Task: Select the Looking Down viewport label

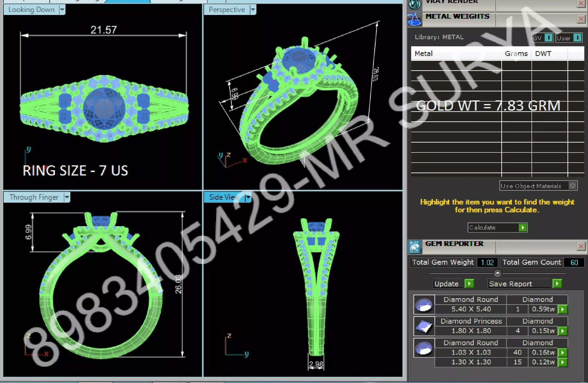Action: [x=31, y=10]
